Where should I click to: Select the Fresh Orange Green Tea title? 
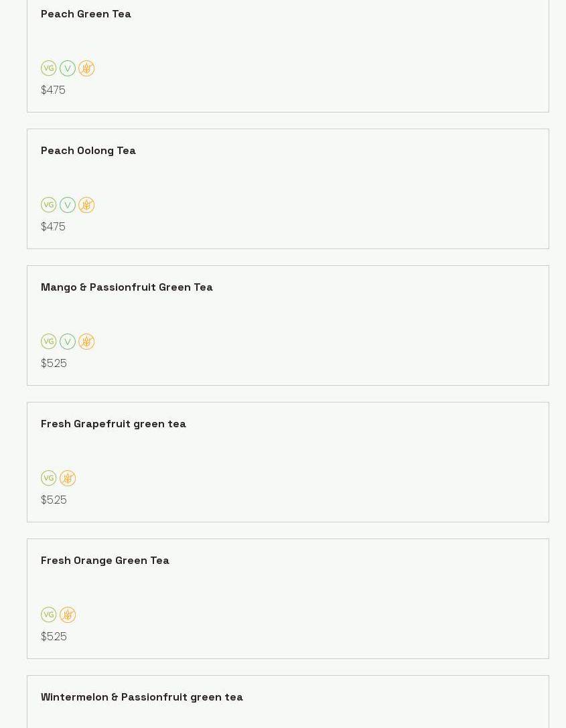point(105,561)
